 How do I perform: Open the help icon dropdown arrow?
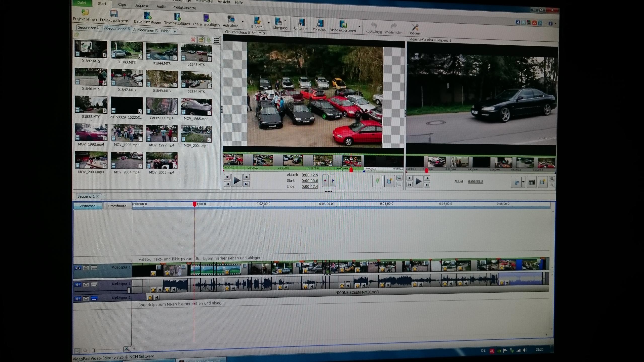click(555, 24)
